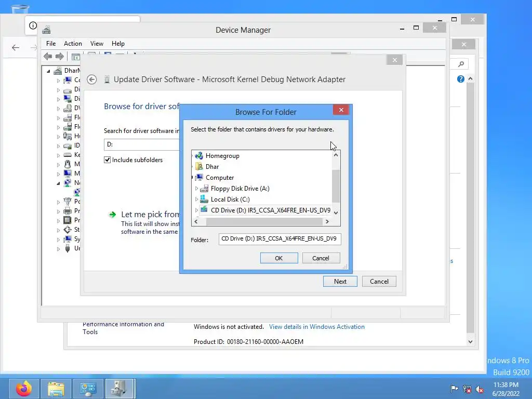Click the driver search path field showing D:
The height and width of the screenshot is (399, 532).
click(x=141, y=144)
